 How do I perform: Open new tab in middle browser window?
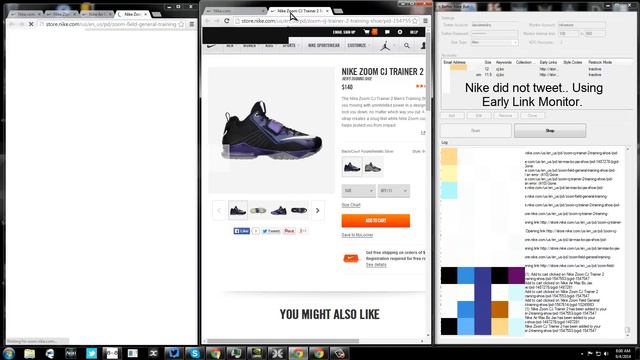[338, 11]
